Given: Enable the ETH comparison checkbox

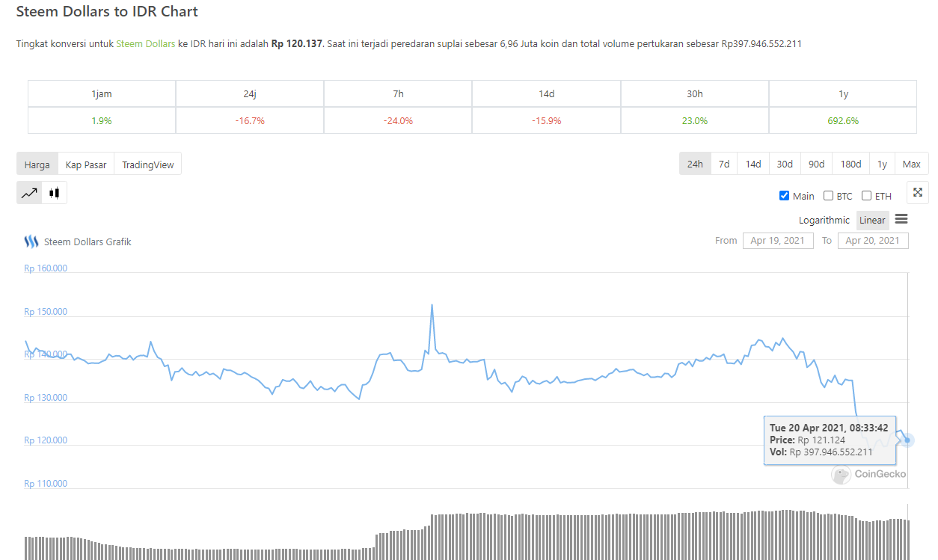Looking at the screenshot, I should click(866, 196).
